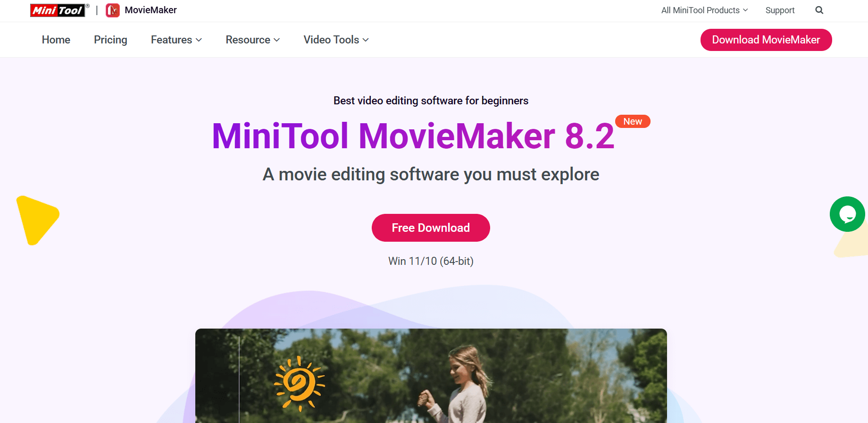Expand the Video Tools menu

click(x=336, y=40)
